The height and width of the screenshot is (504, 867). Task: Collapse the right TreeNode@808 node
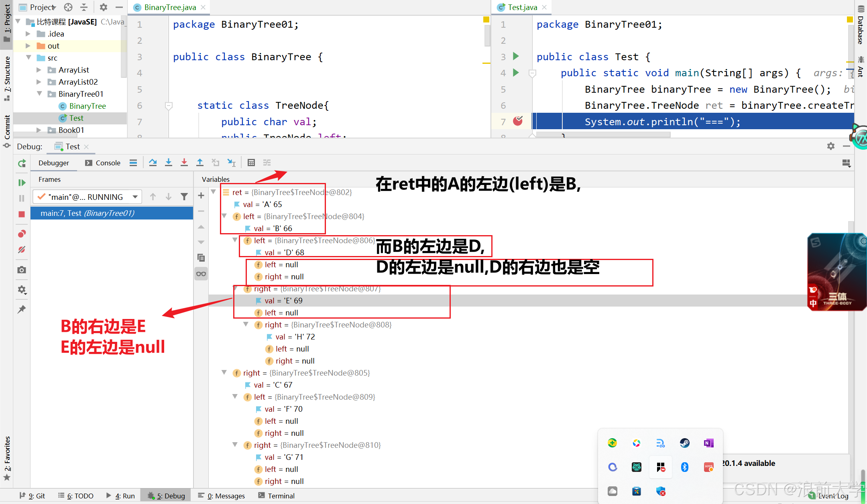pos(246,325)
